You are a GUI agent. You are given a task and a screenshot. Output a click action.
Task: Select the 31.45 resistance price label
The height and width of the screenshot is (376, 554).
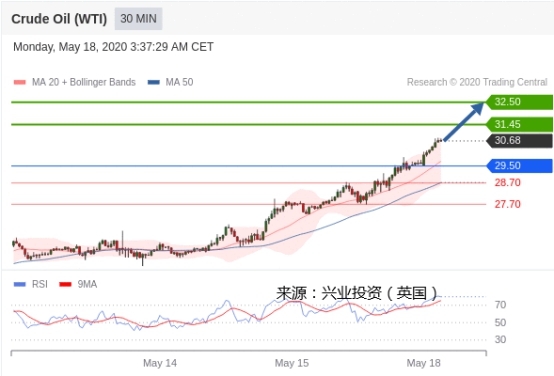(519, 124)
